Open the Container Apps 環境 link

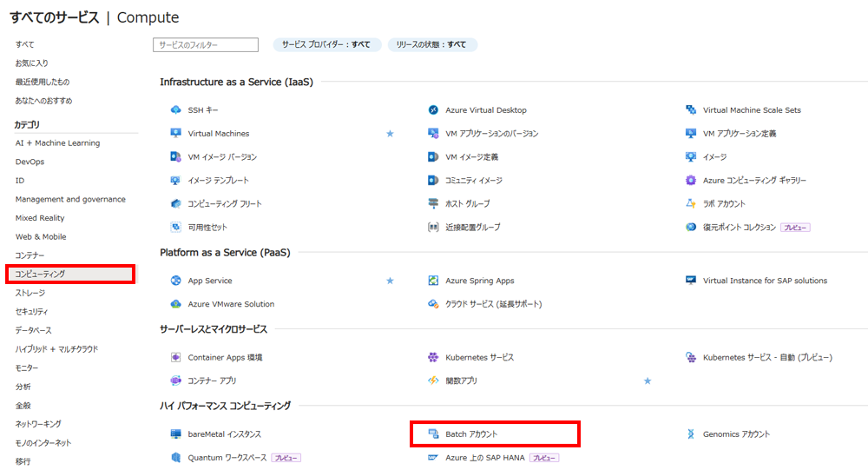(225, 357)
